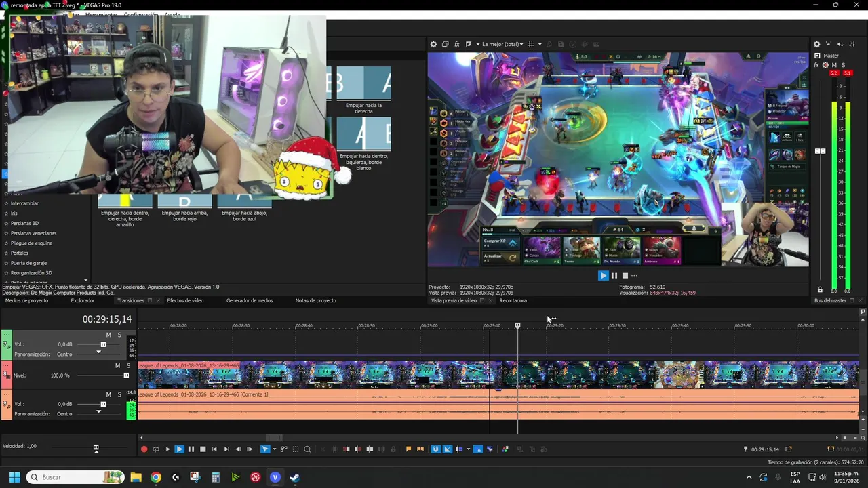Switch to the Explorador tab
Screen dimensions: 868x488
coord(83,300)
